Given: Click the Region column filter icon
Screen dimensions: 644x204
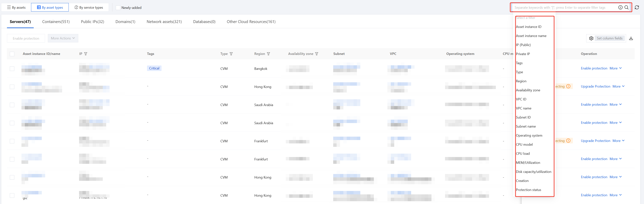Looking at the screenshot, I should click(x=268, y=54).
